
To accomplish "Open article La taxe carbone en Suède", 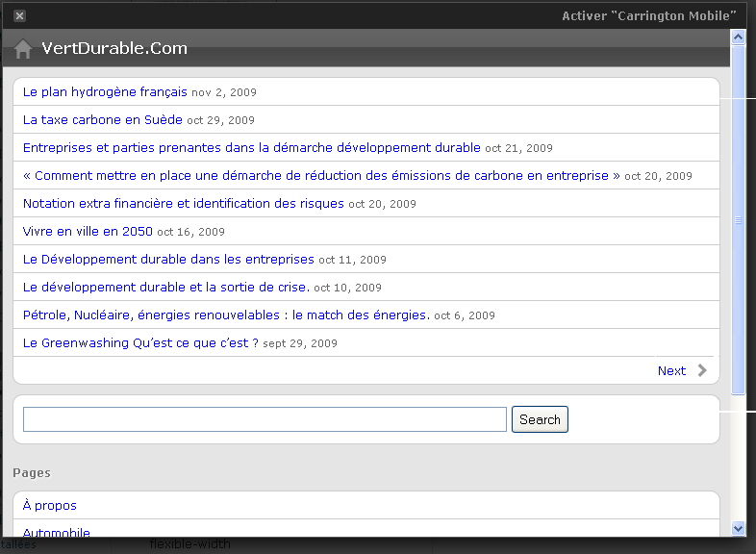I will 103,119.
